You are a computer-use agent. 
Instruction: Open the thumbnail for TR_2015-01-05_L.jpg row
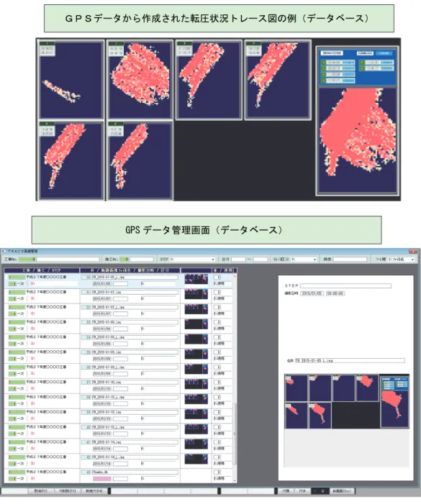pos(196,280)
